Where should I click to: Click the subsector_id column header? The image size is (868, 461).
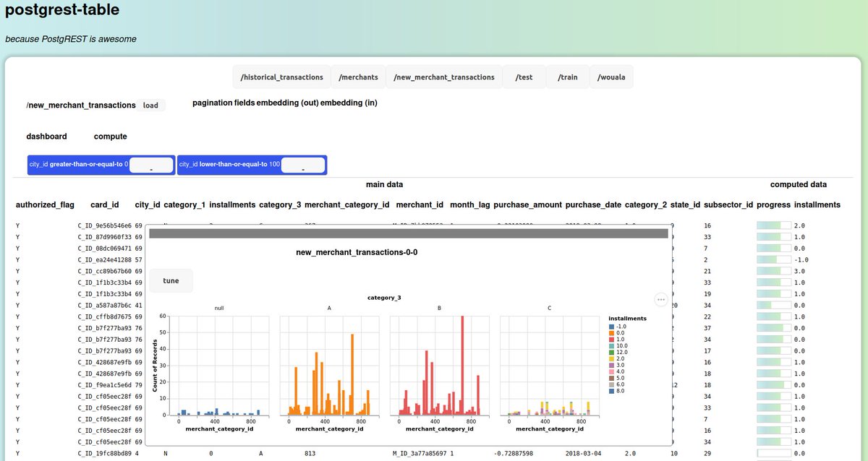[x=728, y=204]
